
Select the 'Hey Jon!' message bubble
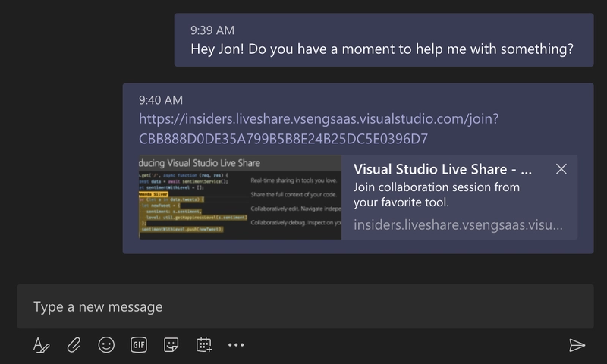coord(384,40)
